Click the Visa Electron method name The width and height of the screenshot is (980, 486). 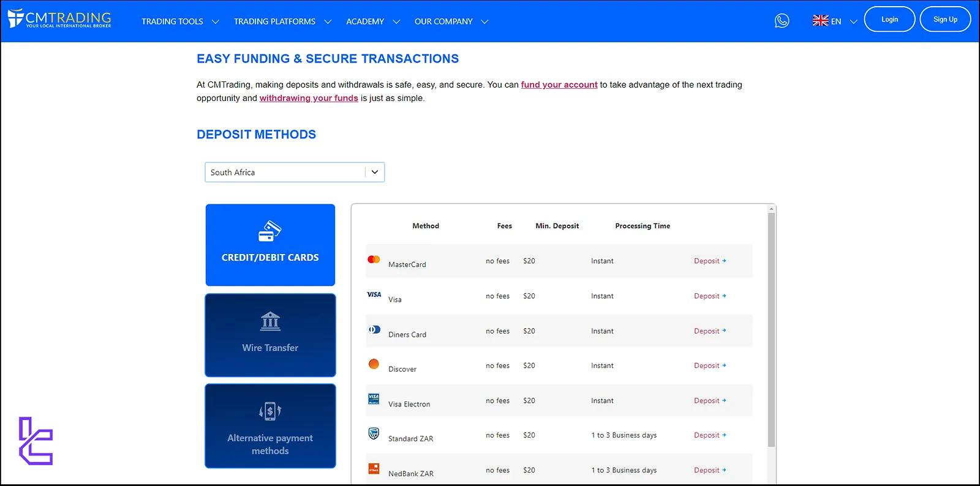coord(409,404)
